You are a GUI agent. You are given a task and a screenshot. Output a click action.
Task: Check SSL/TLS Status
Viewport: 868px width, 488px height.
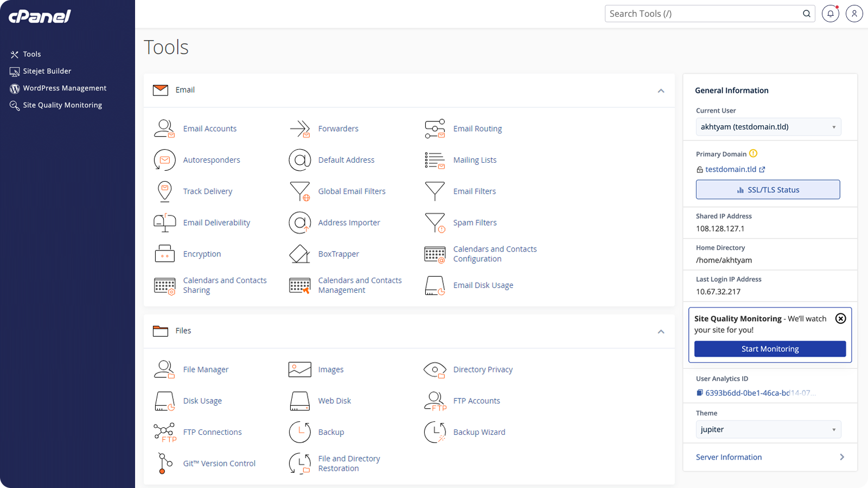(768, 189)
